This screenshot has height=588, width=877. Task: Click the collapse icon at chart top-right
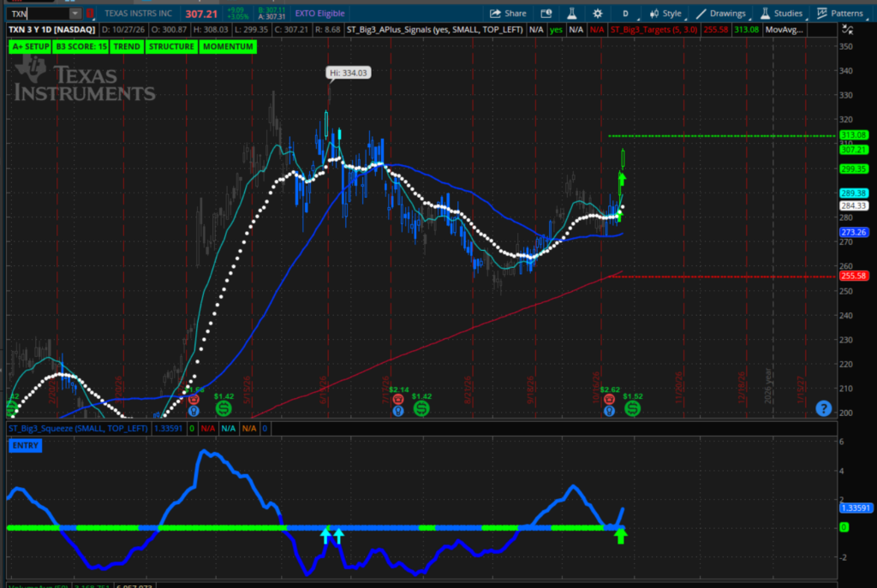(x=847, y=29)
